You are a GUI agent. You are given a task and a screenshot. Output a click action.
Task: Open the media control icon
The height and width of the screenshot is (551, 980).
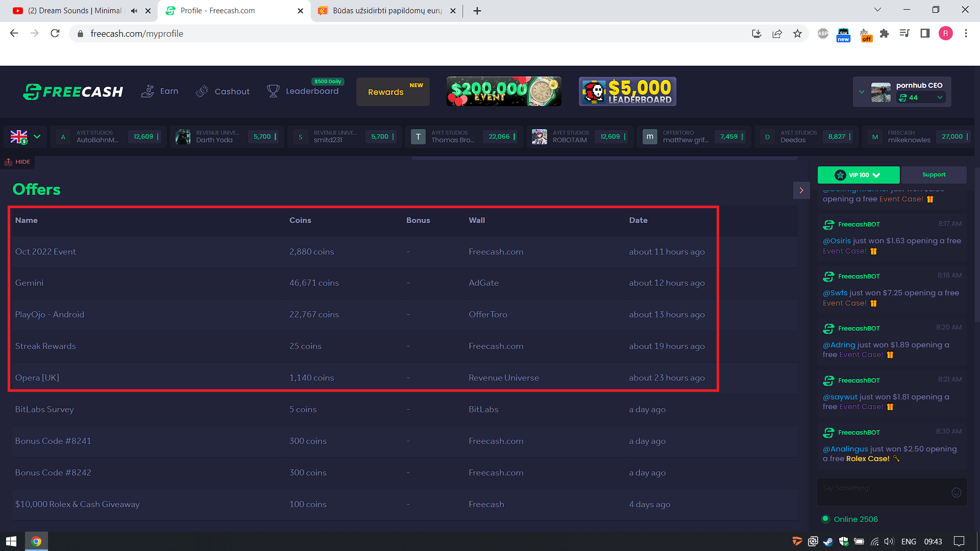[904, 34]
